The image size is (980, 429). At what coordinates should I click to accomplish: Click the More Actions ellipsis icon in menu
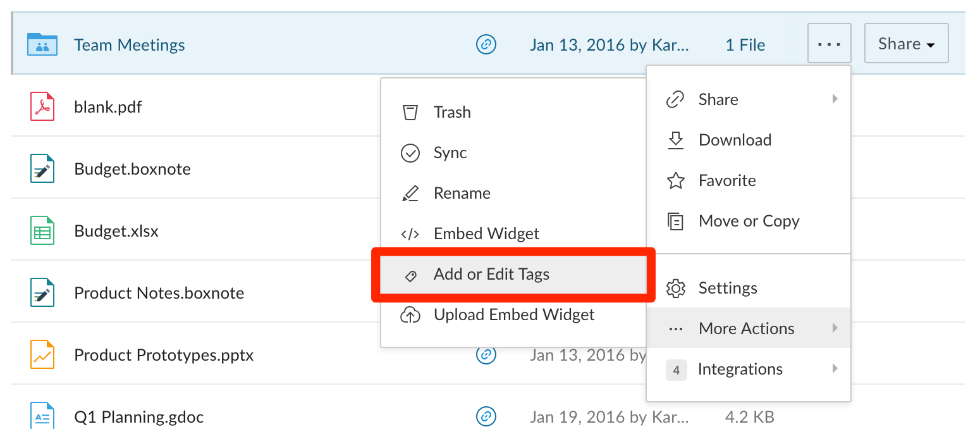676,329
